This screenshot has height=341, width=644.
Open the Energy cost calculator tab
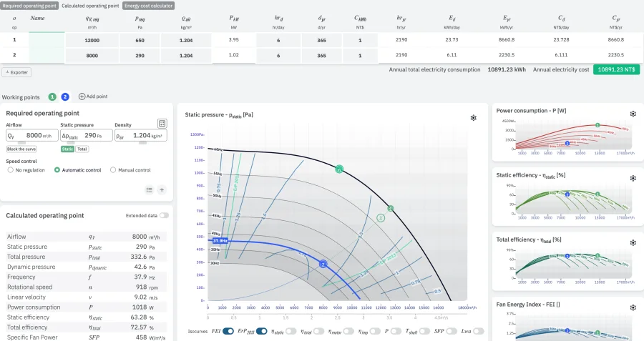pos(148,6)
